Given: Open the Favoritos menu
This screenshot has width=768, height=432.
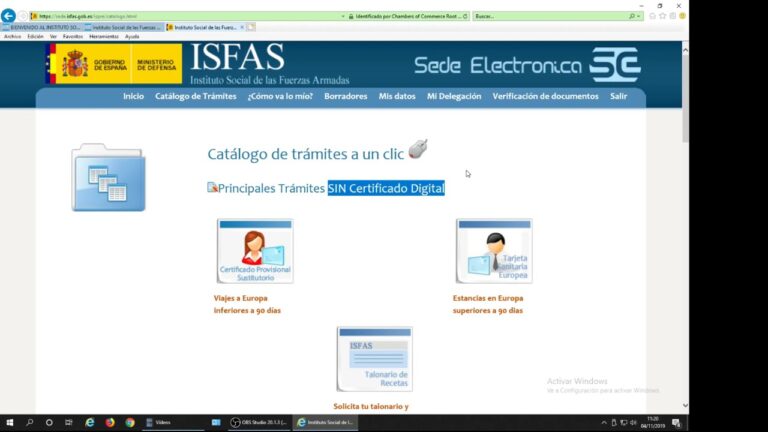Looking at the screenshot, I should (x=72, y=37).
